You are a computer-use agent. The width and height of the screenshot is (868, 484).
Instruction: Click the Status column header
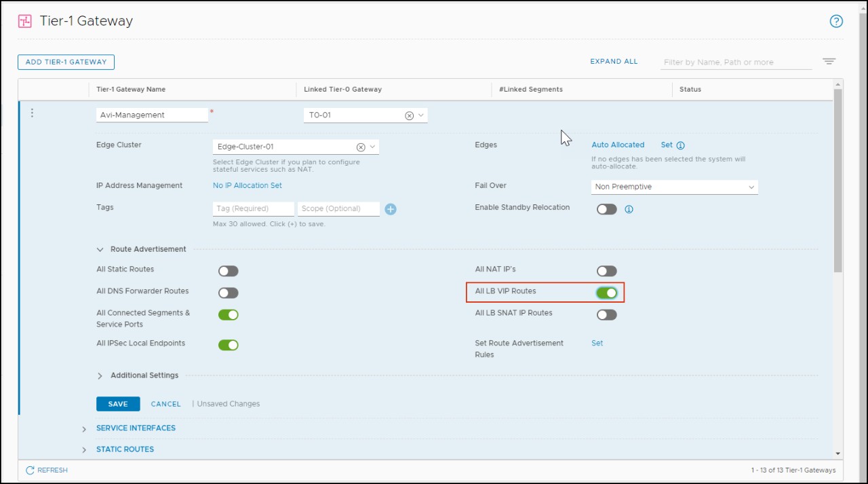690,90
